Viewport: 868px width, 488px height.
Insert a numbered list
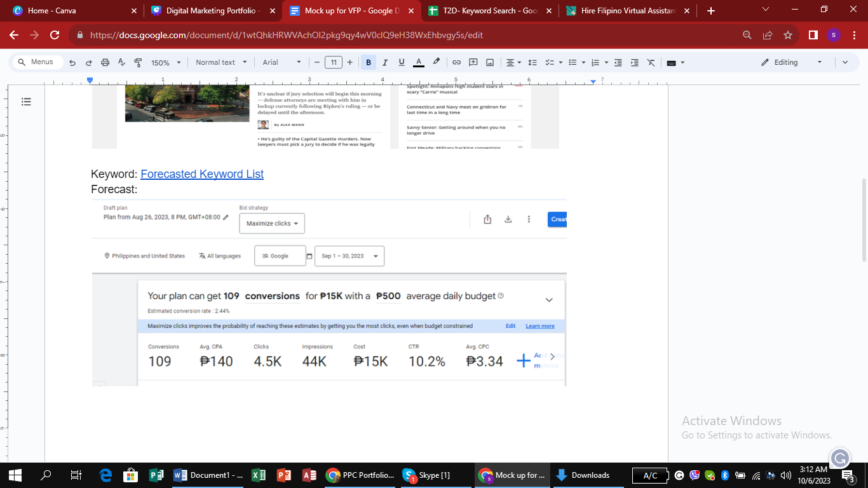coord(599,62)
